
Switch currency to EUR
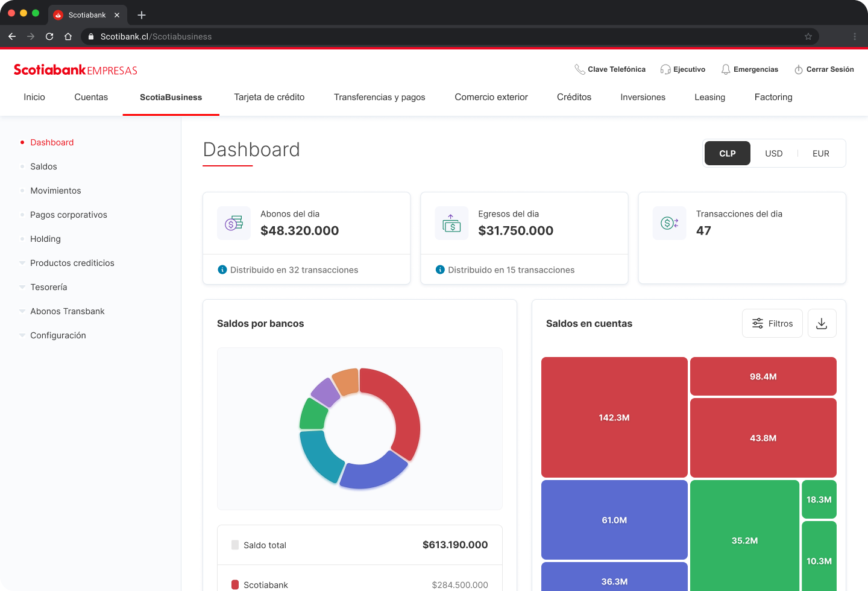[821, 153]
